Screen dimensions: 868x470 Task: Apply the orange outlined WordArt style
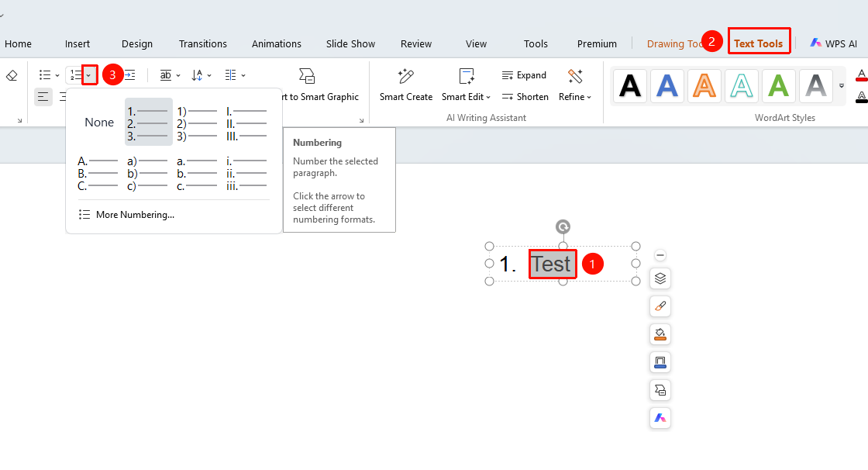click(704, 86)
